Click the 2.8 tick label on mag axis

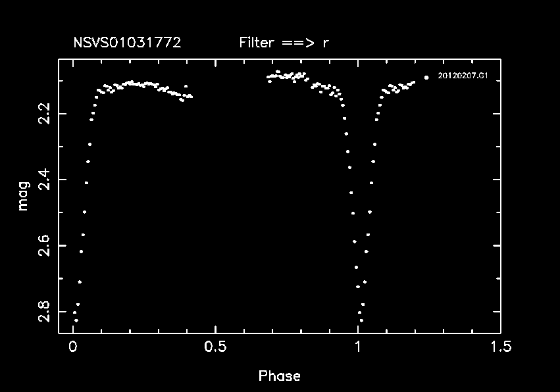tap(43, 311)
